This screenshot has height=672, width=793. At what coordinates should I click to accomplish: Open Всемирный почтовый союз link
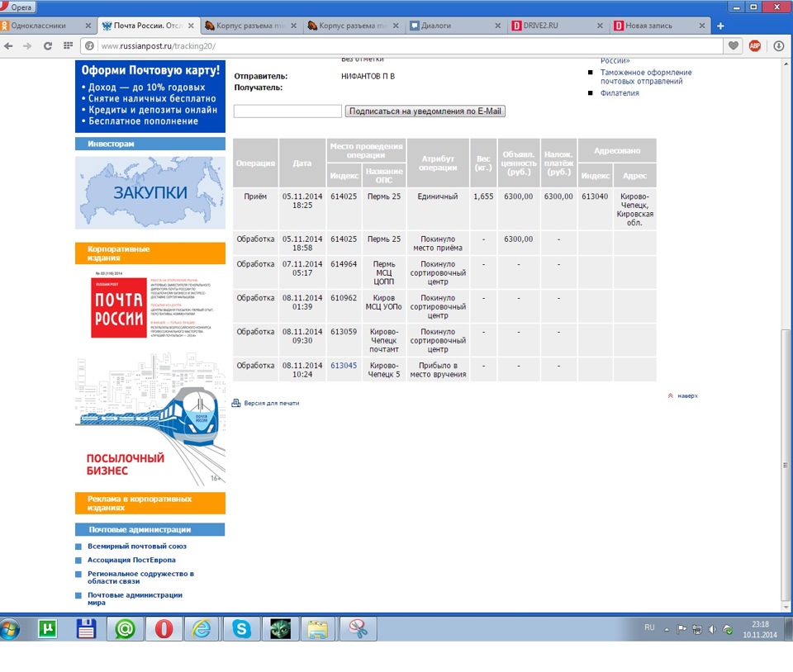137,547
